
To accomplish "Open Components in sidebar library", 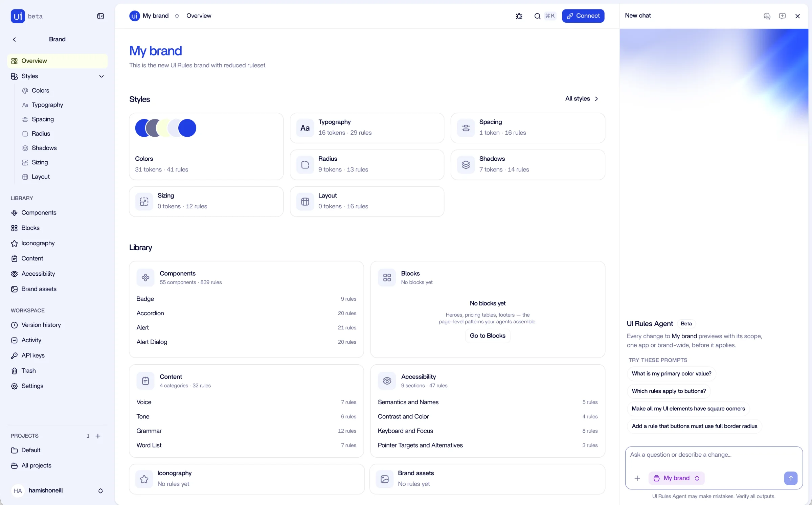I will point(39,213).
